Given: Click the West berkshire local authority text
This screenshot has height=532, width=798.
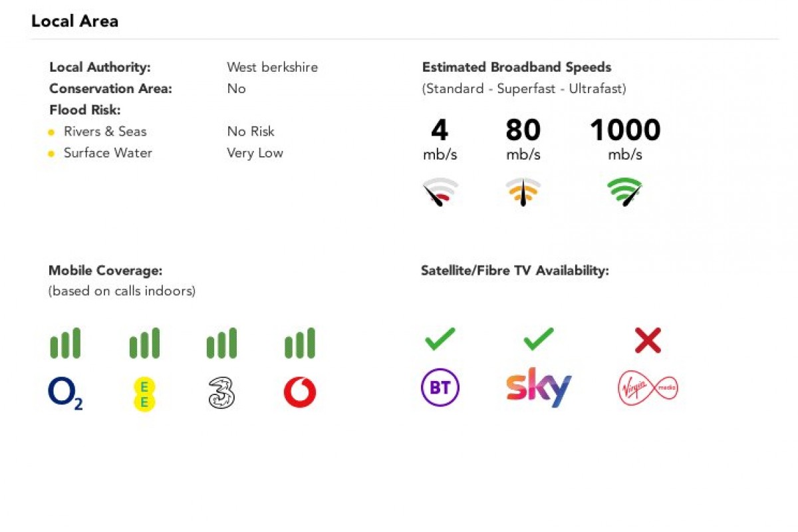Looking at the screenshot, I should [272, 67].
